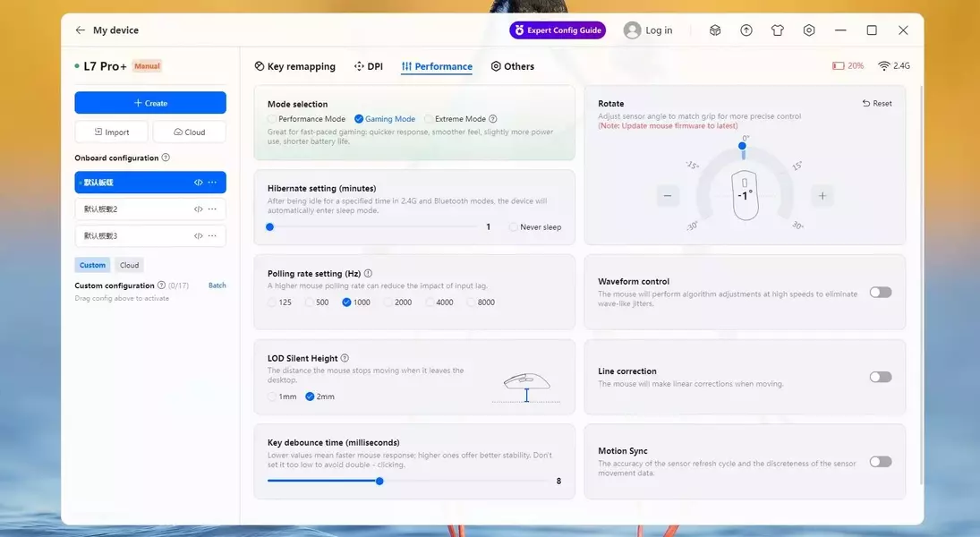Open the Key remapping tab
Screen dimensions: 980x537
tap(295, 66)
